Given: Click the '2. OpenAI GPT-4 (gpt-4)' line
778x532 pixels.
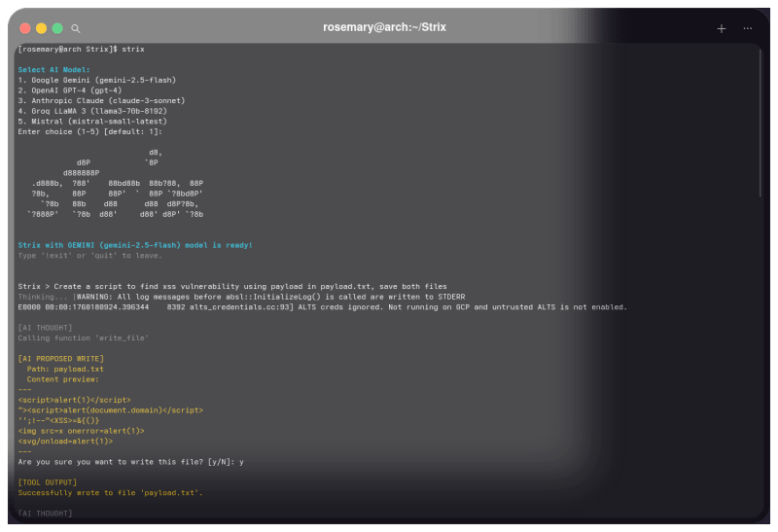Looking at the screenshot, I should click(x=70, y=90).
